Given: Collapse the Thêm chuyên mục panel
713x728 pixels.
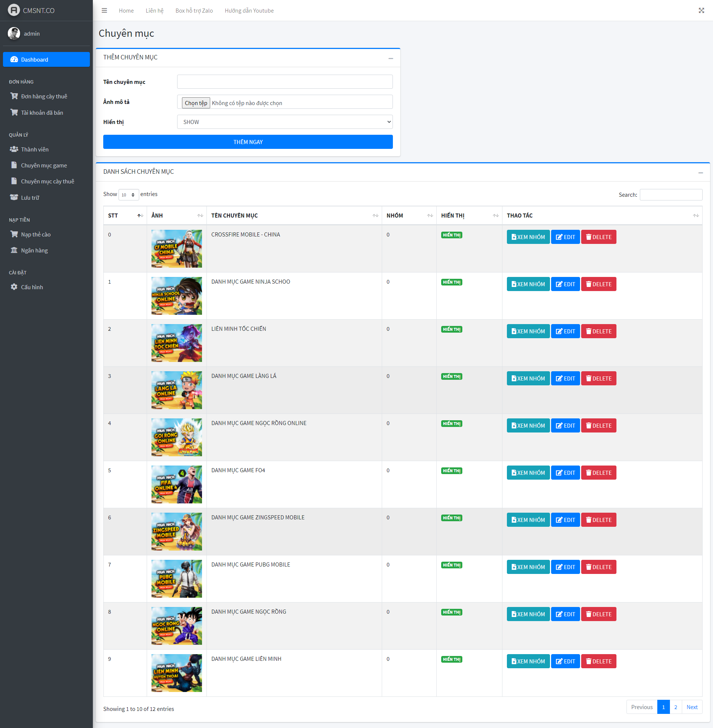Looking at the screenshot, I should click(x=391, y=58).
